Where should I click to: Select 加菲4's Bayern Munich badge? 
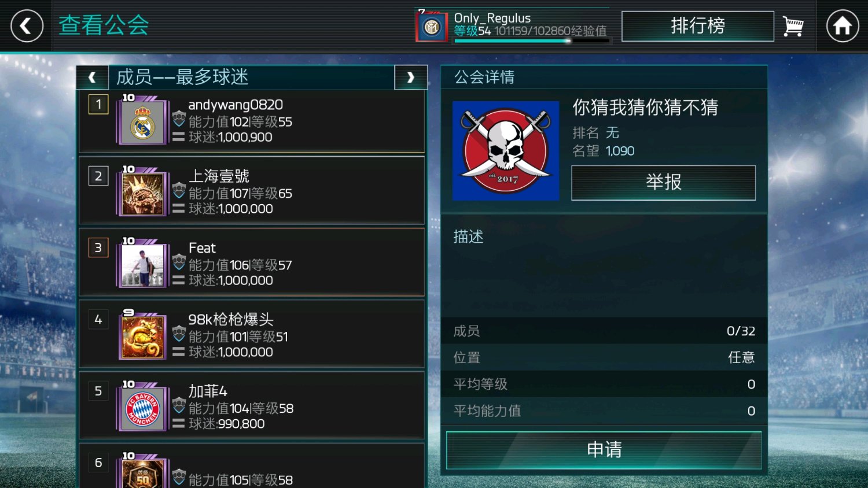142,410
